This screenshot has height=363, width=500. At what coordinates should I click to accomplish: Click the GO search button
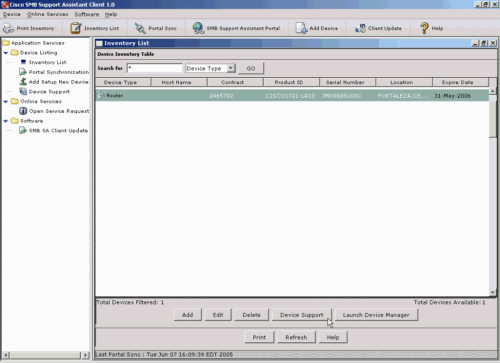click(251, 68)
